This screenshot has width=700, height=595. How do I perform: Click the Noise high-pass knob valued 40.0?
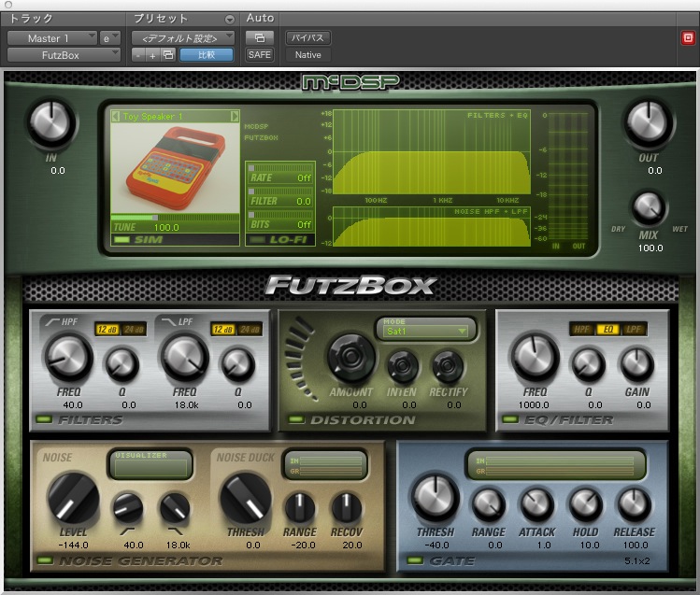129,508
